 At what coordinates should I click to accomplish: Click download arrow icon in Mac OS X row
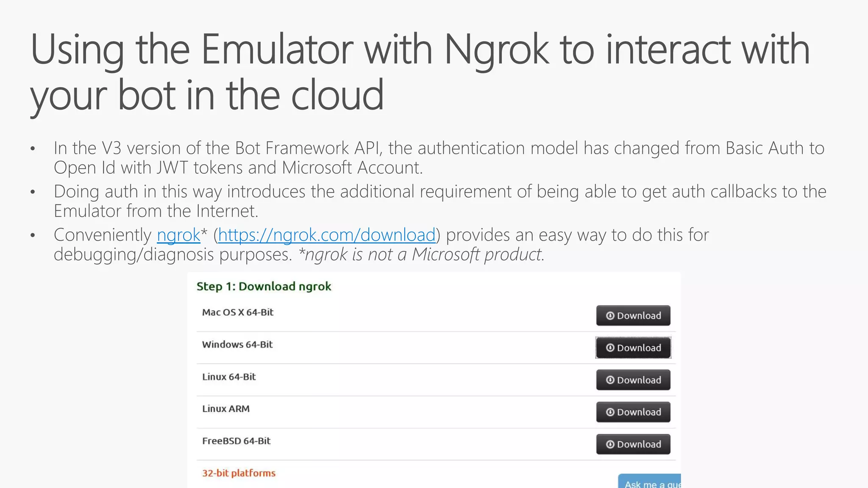click(x=610, y=316)
